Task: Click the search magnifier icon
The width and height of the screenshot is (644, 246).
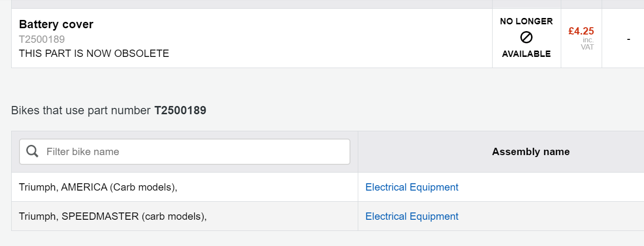Action: point(33,152)
